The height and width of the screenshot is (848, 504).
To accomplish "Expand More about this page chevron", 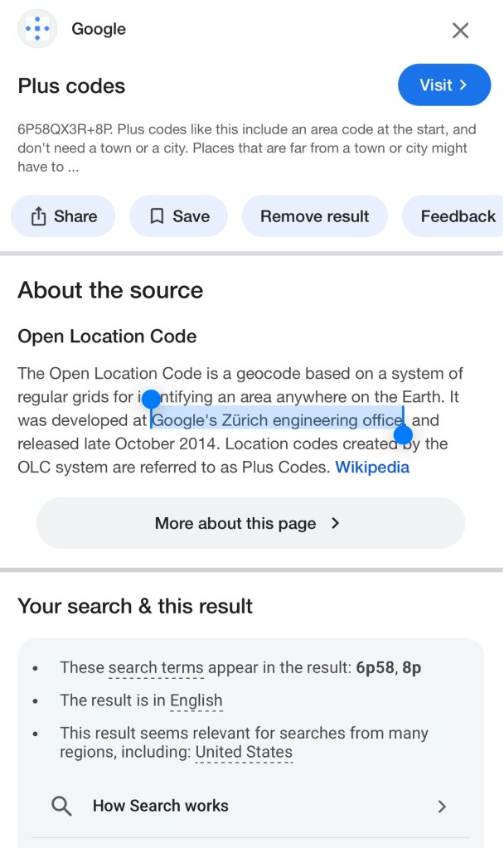I will 336,523.
